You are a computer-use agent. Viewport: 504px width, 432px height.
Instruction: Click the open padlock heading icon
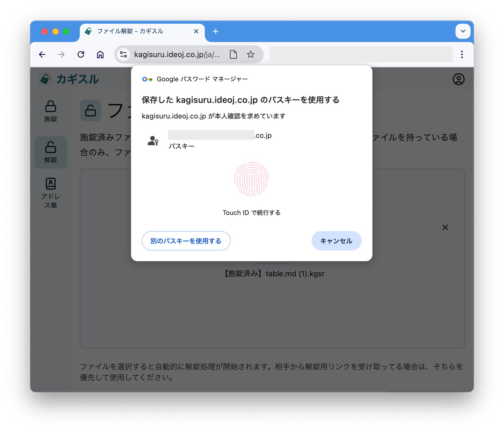pyautogui.click(x=91, y=110)
